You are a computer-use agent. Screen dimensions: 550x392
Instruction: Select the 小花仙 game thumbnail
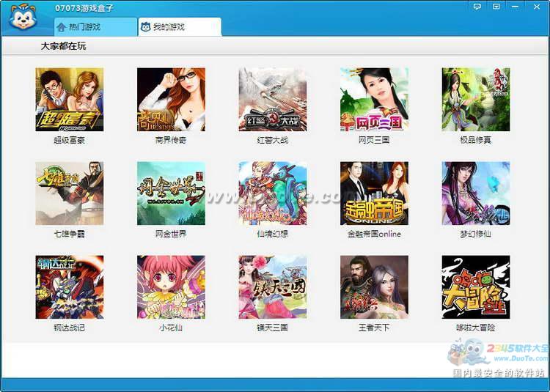click(171, 287)
